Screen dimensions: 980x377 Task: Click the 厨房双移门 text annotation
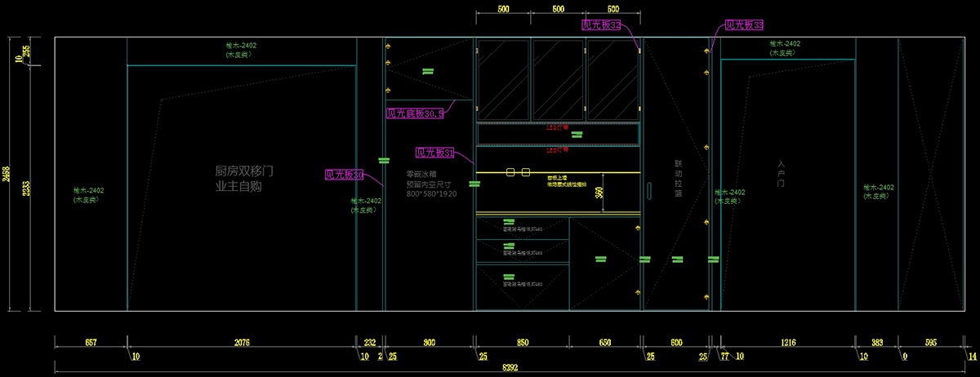coord(243,171)
